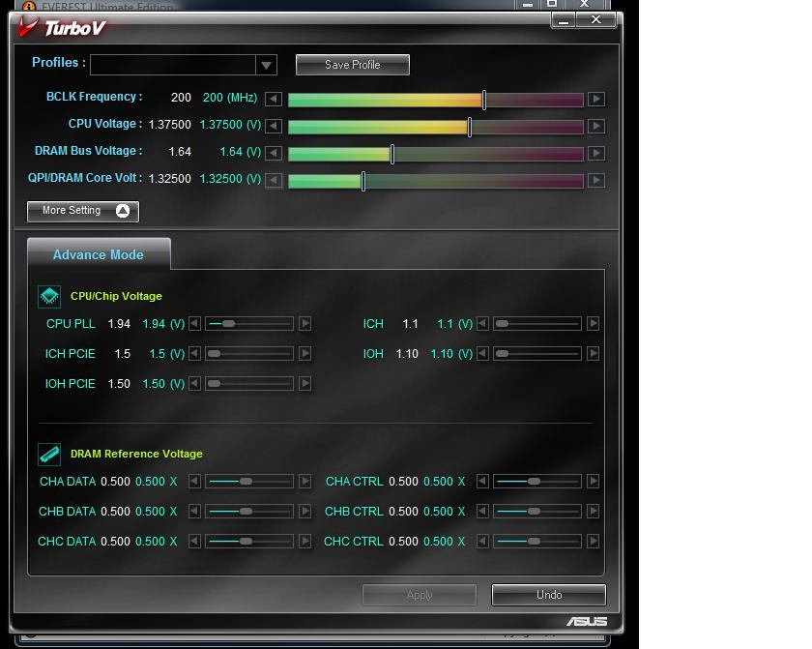Image resolution: width=812 pixels, height=649 pixels.
Task: Click the CHA DATA slider track
Action: coord(249,481)
